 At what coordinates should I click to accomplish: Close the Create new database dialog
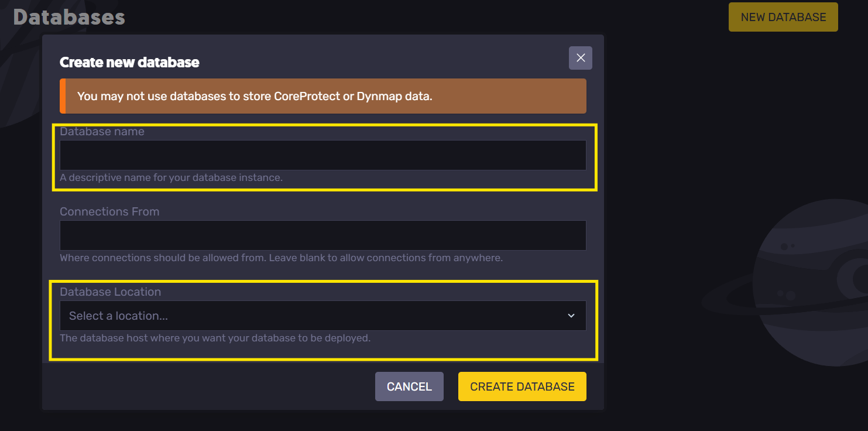[581, 58]
